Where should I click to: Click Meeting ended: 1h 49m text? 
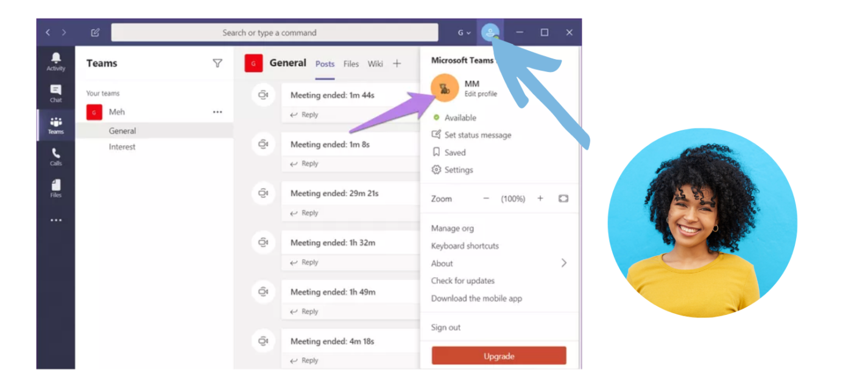click(x=333, y=292)
